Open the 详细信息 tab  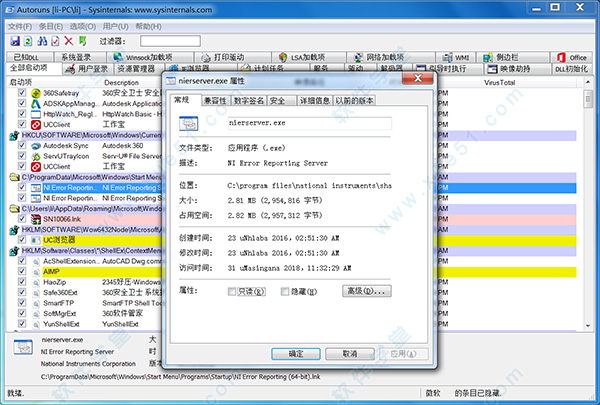pyautogui.click(x=315, y=101)
